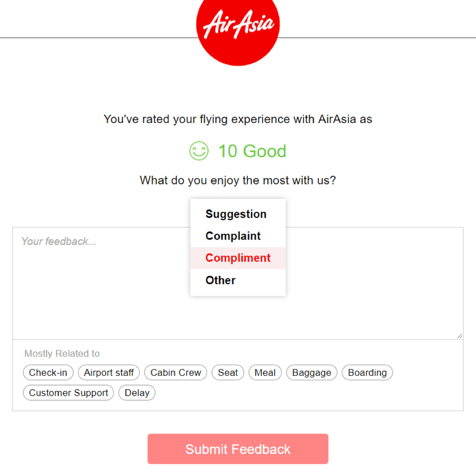Click the 10 Good rating text
The height and width of the screenshot is (473, 476).
pyautogui.click(x=252, y=151)
